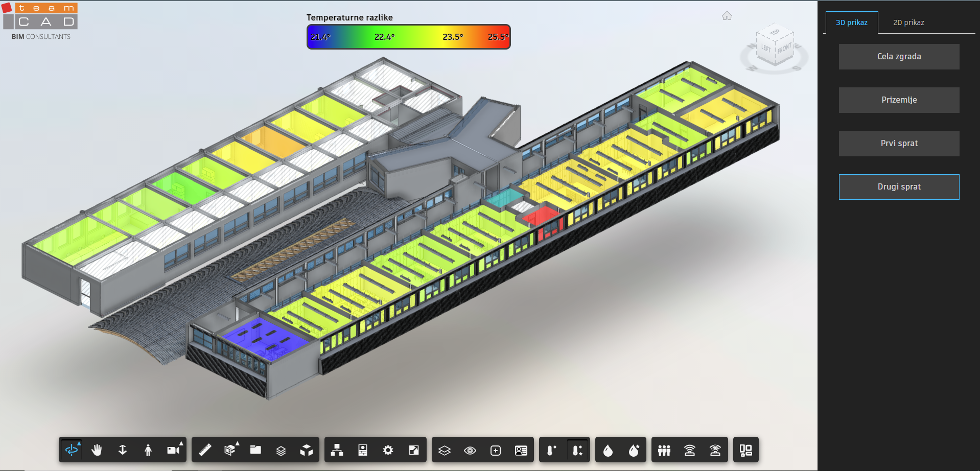
Task: Activate the Pan hand tool
Action: pos(97,450)
